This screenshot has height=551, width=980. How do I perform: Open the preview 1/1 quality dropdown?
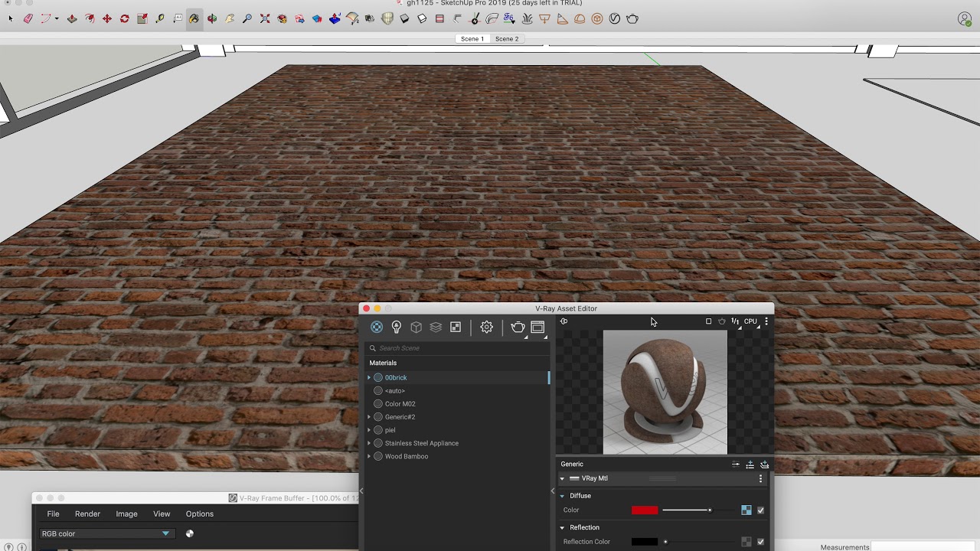point(736,322)
